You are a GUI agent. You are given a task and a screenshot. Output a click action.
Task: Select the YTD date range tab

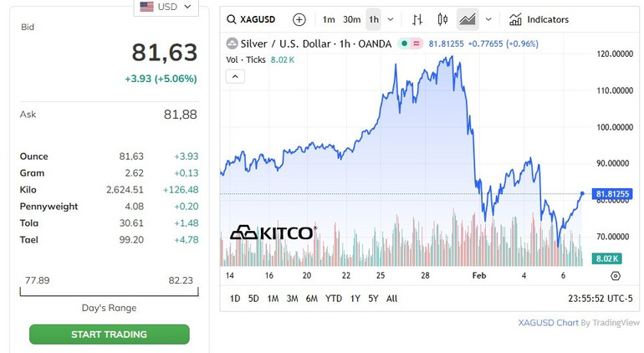pos(334,299)
